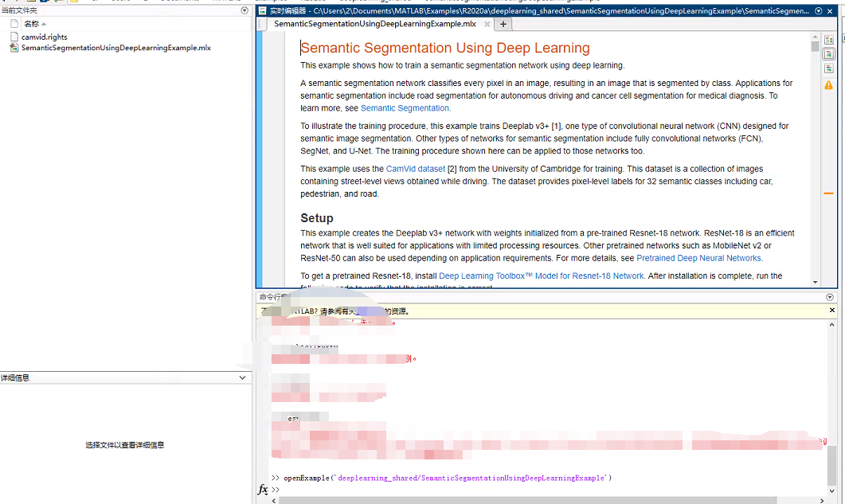Follow the CamVid dataset link
The width and height of the screenshot is (845, 504).
click(415, 168)
